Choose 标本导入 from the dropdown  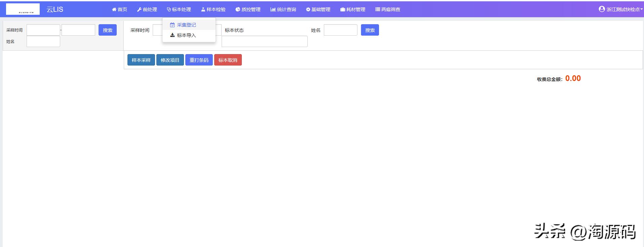pos(189,35)
